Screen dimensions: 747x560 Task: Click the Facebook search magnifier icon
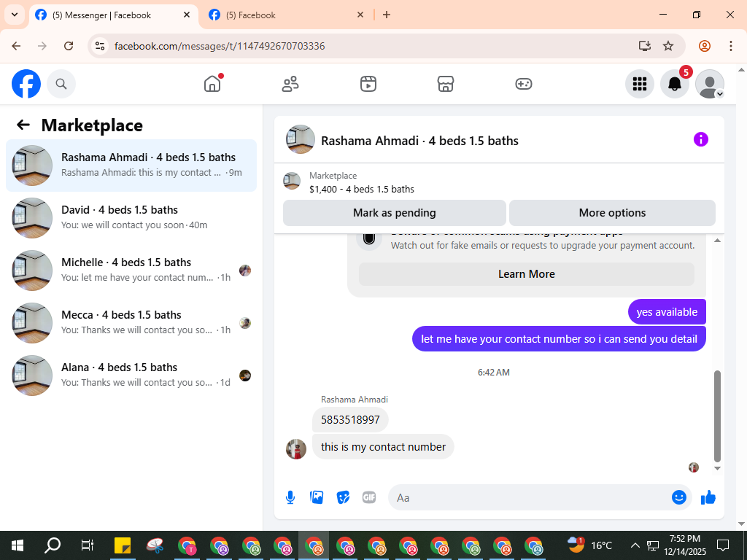61,84
